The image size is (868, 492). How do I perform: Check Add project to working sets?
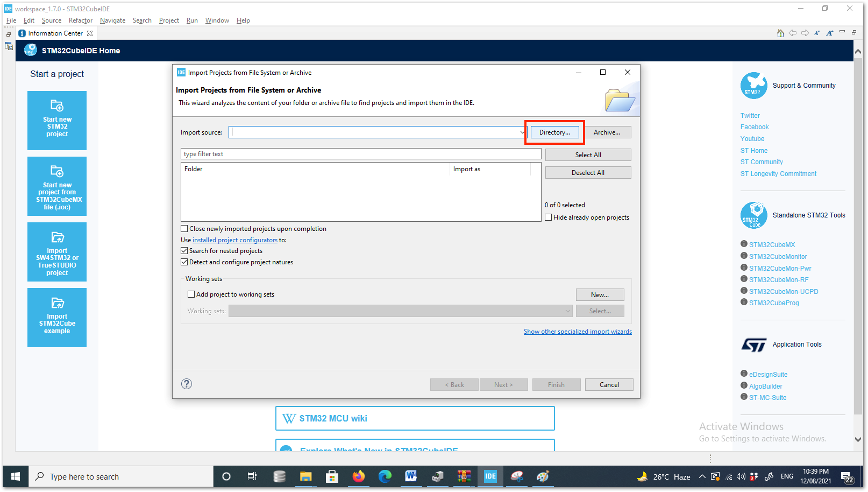pyautogui.click(x=191, y=294)
